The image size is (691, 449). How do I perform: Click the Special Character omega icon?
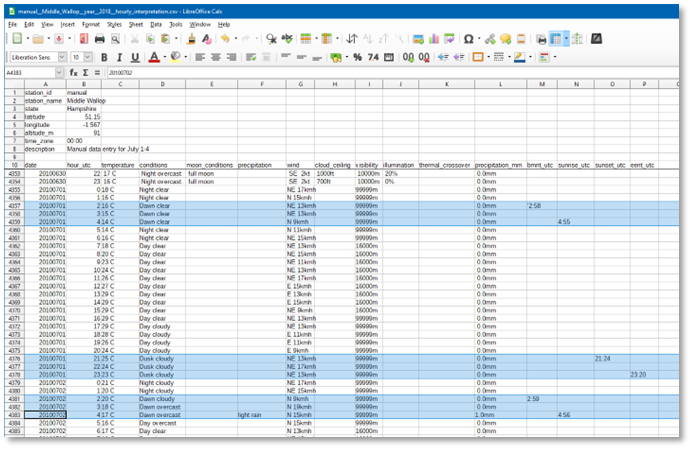coord(468,39)
